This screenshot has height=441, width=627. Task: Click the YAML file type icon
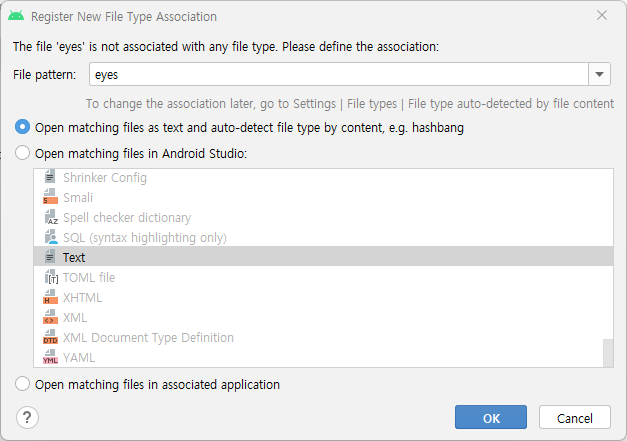point(50,357)
